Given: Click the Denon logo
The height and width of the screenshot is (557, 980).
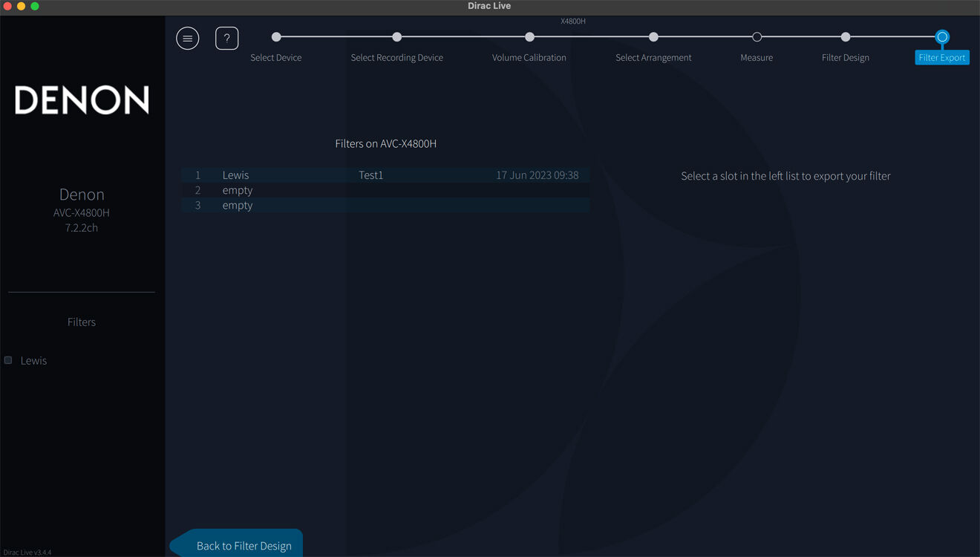Looking at the screenshot, I should [x=82, y=100].
